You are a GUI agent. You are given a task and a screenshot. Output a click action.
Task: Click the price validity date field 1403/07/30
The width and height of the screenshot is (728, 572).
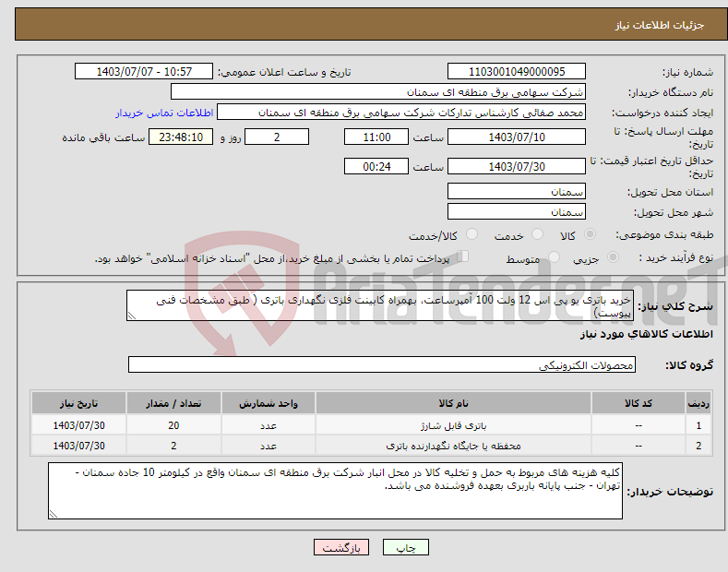[517, 166]
